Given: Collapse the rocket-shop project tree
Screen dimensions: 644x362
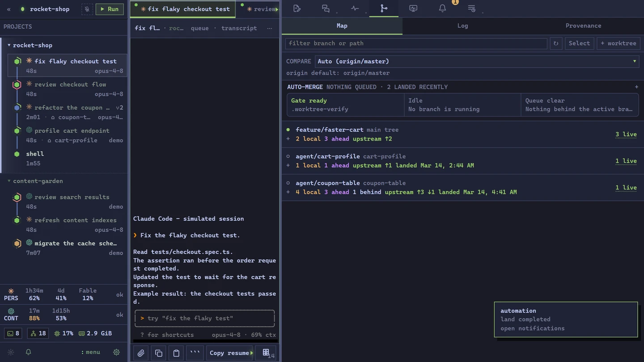Looking at the screenshot, I should 9,45.
